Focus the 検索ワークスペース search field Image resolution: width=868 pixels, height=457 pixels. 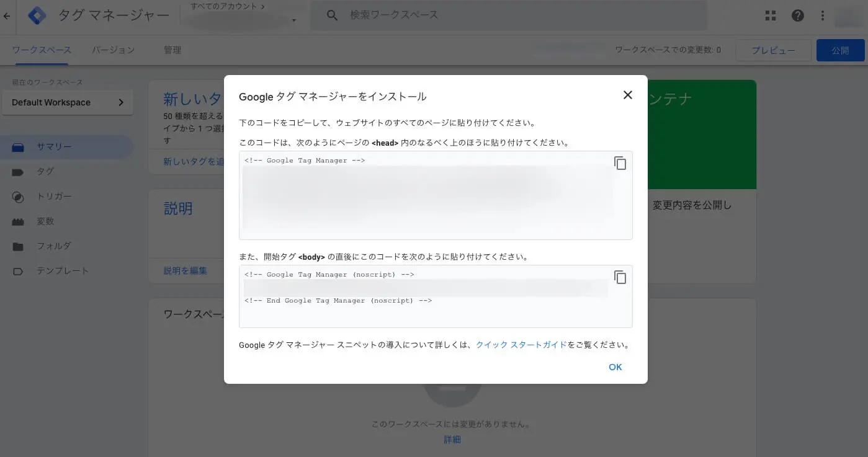click(x=509, y=16)
